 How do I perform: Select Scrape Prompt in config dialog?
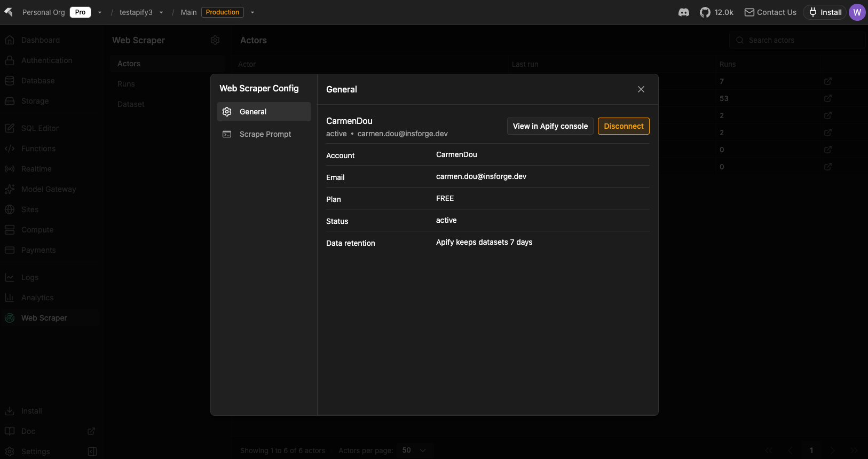click(264, 134)
